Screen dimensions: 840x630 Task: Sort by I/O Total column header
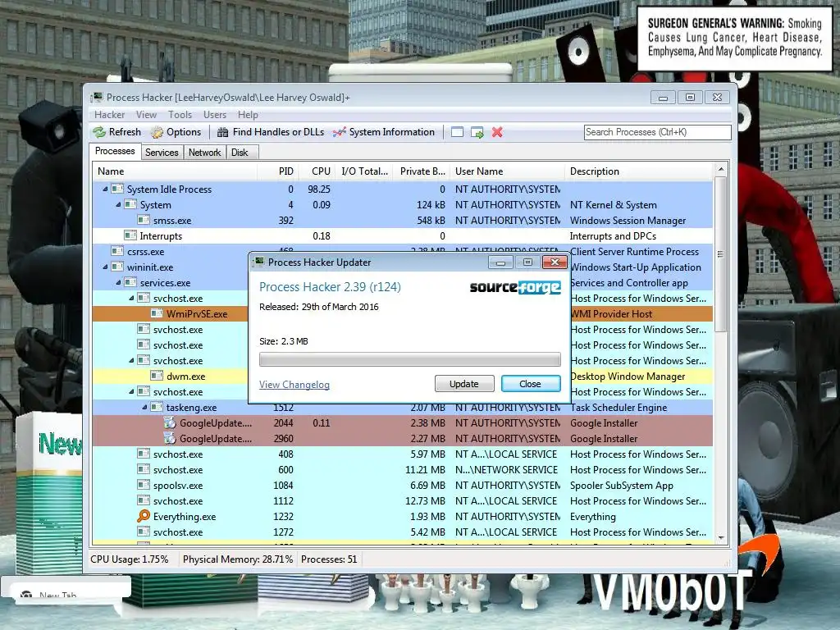tap(365, 171)
